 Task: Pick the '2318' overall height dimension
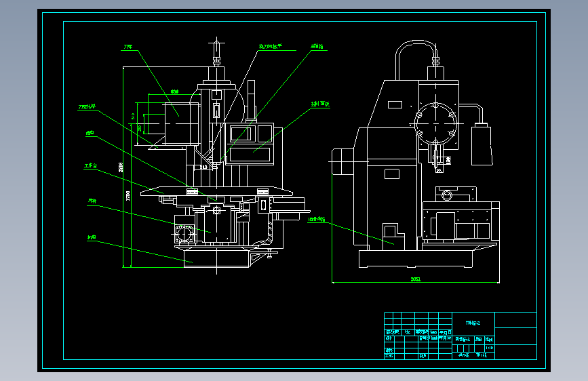(121, 167)
